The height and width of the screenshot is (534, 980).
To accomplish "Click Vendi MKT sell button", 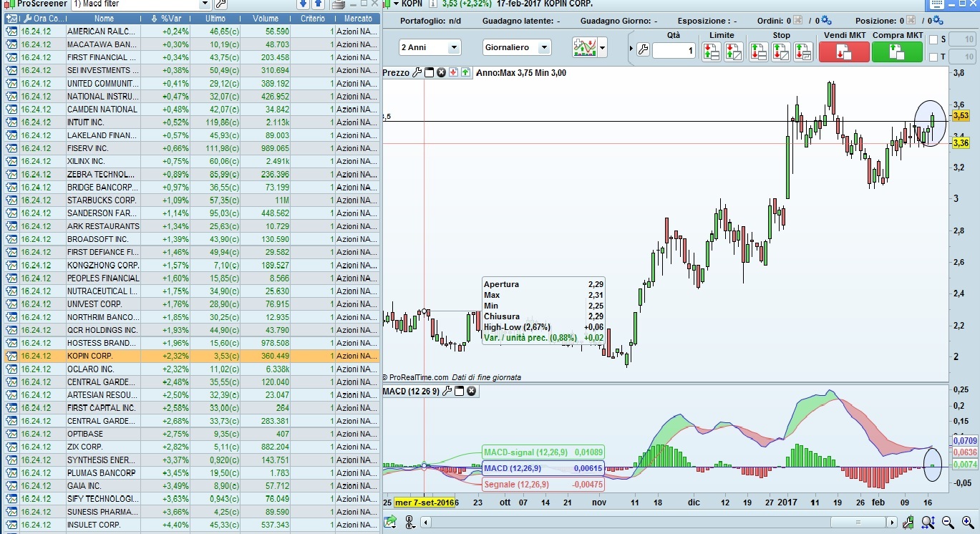I will [844, 52].
